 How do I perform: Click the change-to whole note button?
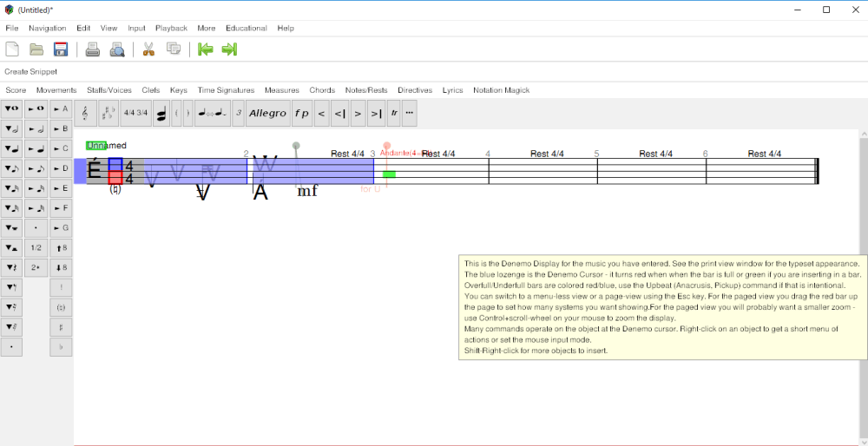pos(11,109)
